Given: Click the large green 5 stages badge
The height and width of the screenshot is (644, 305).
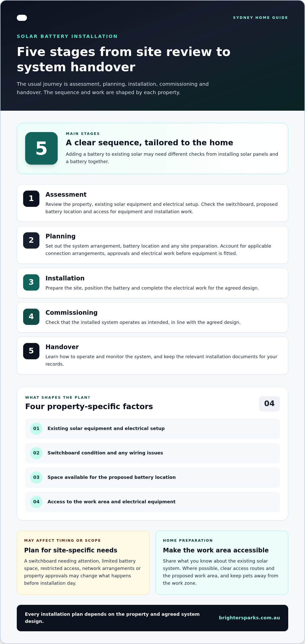Looking at the screenshot, I should pyautogui.click(x=41, y=148).
